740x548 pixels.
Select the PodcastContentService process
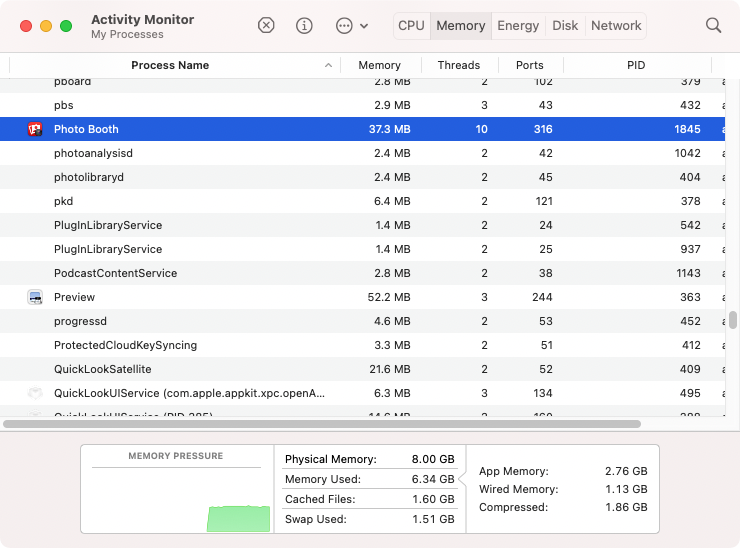[x=362, y=273]
